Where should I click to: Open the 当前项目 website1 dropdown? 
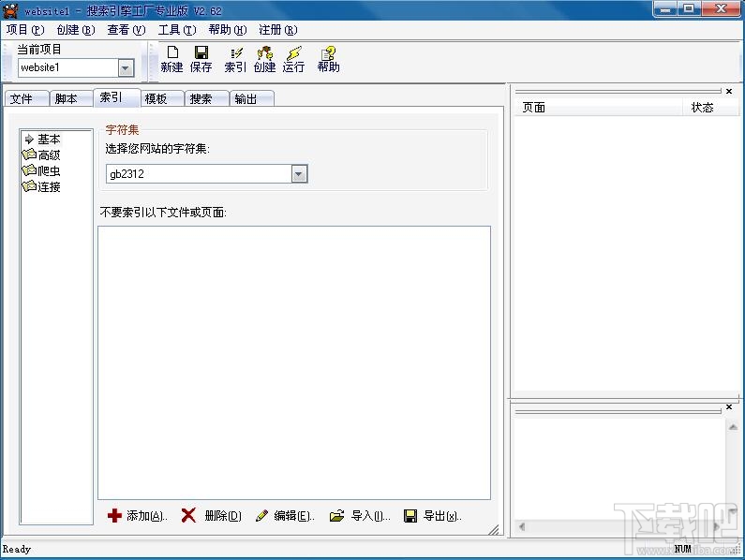[x=126, y=68]
